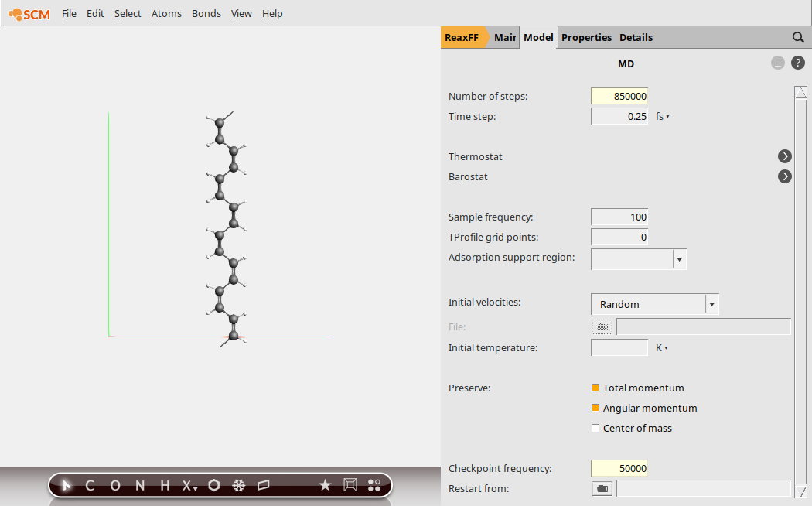Viewport: 812px width, 506px height.
Task: Switch to the Model tab
Action: pyautogui.click(x=538, y=37)
